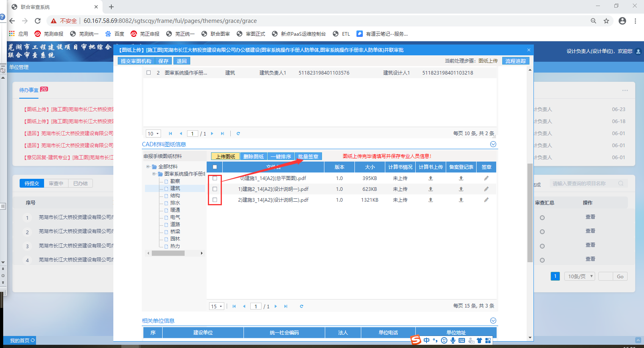Click the signature pencil icon for 建施1_14 file
This screenshot has height=348, width=644.
[x=486, y=178]
